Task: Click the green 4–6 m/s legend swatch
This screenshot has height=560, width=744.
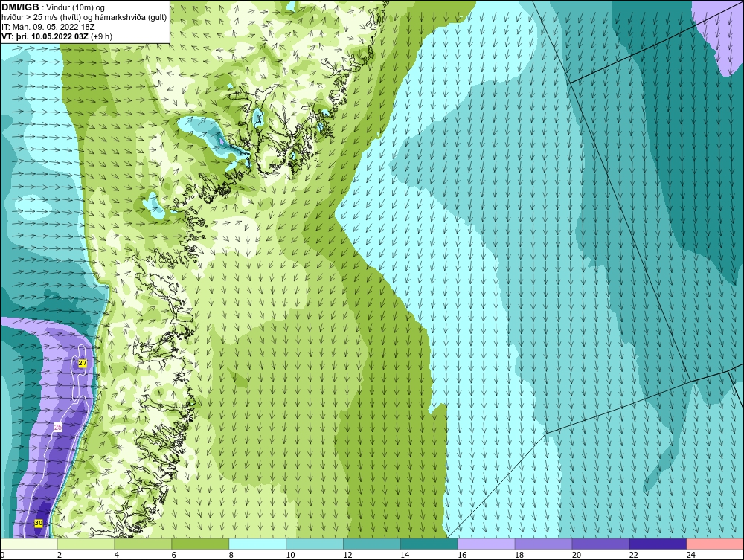Action: pos(143,544)
